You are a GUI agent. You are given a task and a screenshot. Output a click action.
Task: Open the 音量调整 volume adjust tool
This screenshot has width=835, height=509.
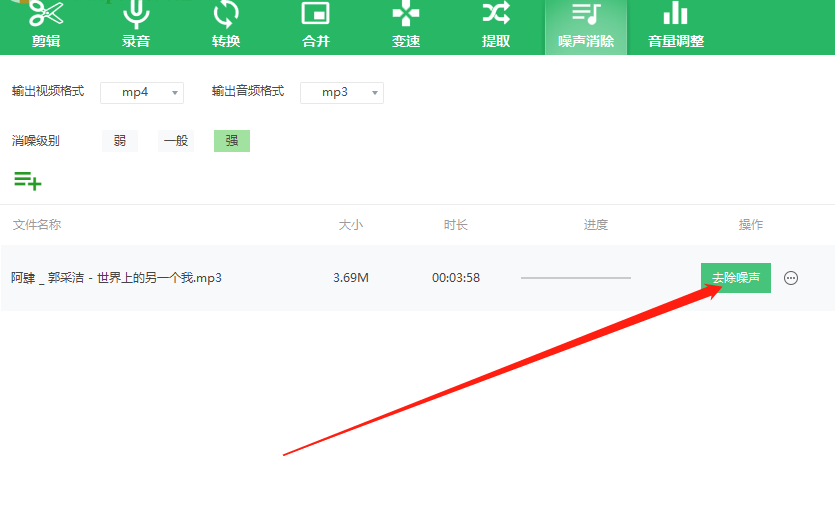676,26
